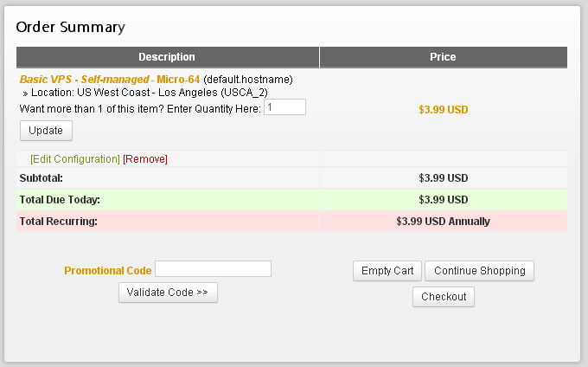The image size is (588, 367).
Task: Click into the Promotional Code field
Action: [x=213, y=268]
